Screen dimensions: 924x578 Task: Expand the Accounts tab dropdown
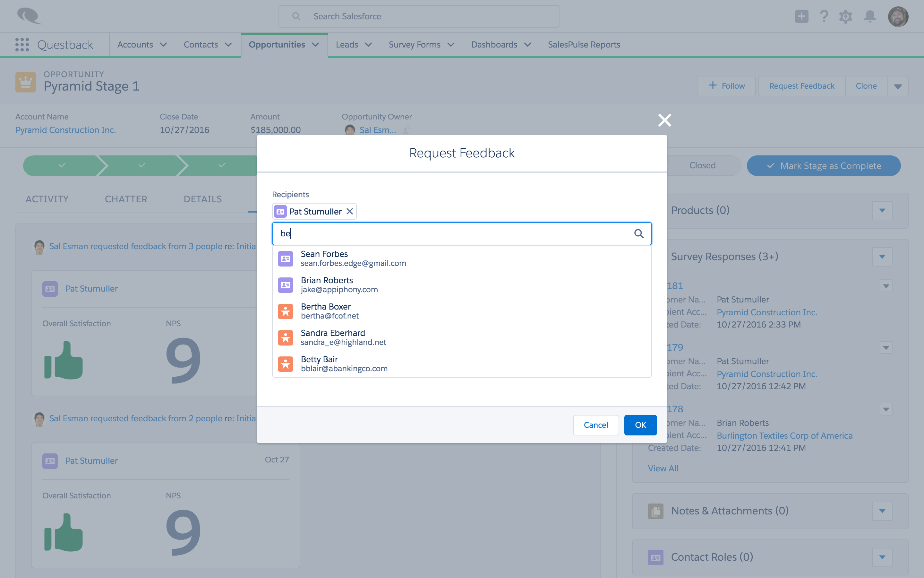(x=163, y=45)
